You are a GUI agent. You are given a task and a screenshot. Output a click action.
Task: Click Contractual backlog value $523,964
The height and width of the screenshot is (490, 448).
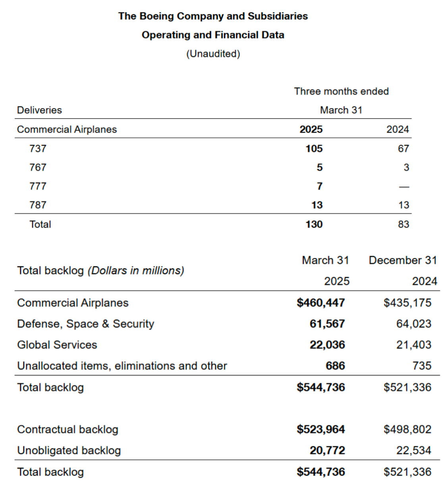(x=321, y=429)
